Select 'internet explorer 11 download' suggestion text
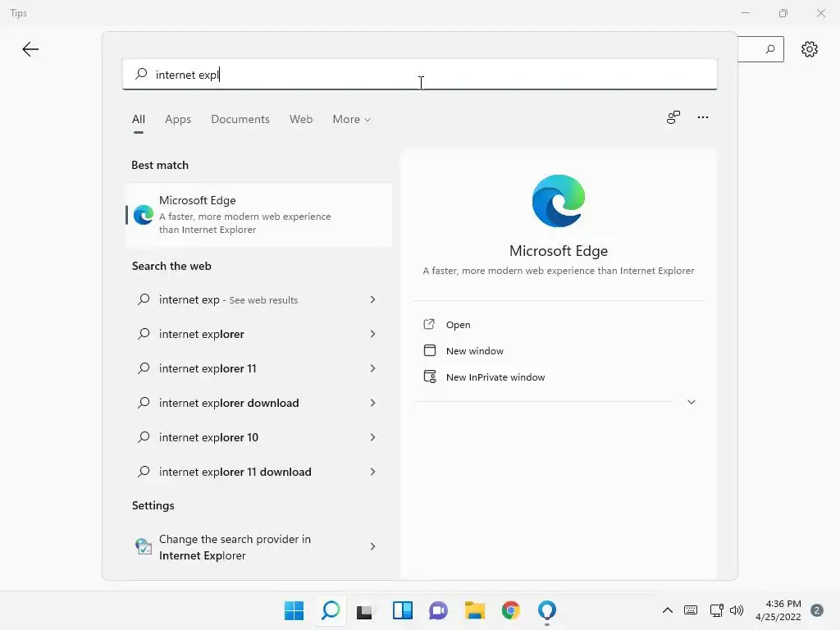 coord(235,472)
